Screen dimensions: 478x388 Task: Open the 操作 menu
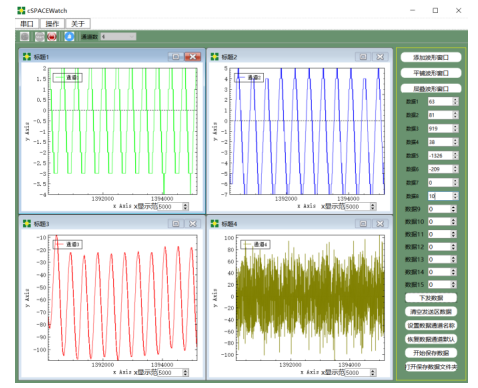click(x=52, y=24)
